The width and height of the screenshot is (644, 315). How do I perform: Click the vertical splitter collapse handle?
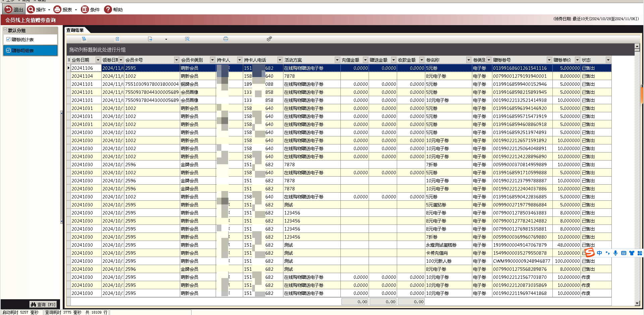tap(62, 167)
